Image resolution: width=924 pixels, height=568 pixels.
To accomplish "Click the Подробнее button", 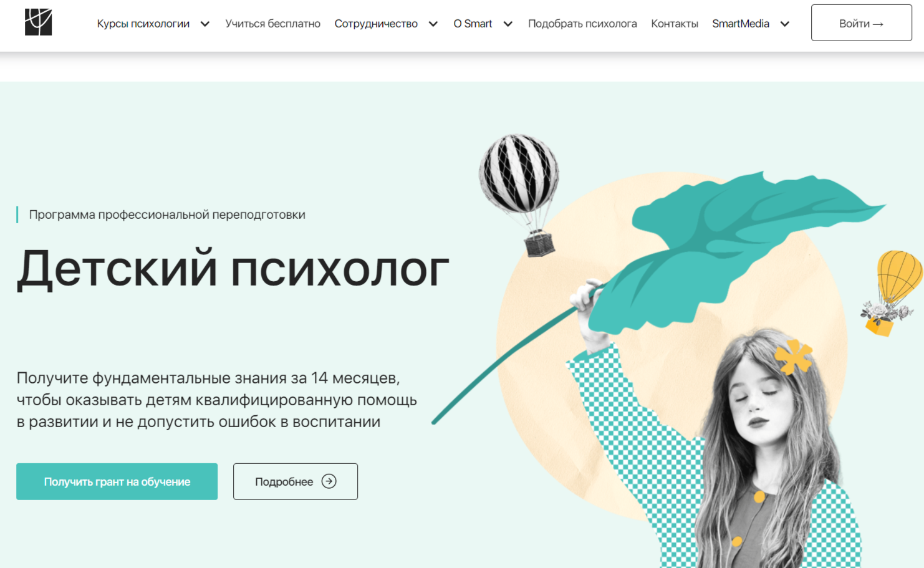I will (296, 481).
